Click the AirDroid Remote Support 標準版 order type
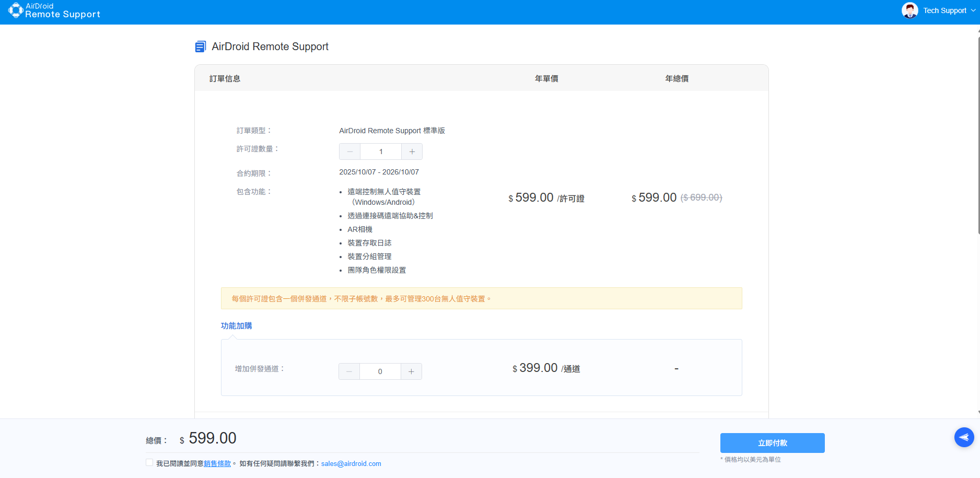The image size is (980, 478). coord(392,131)
